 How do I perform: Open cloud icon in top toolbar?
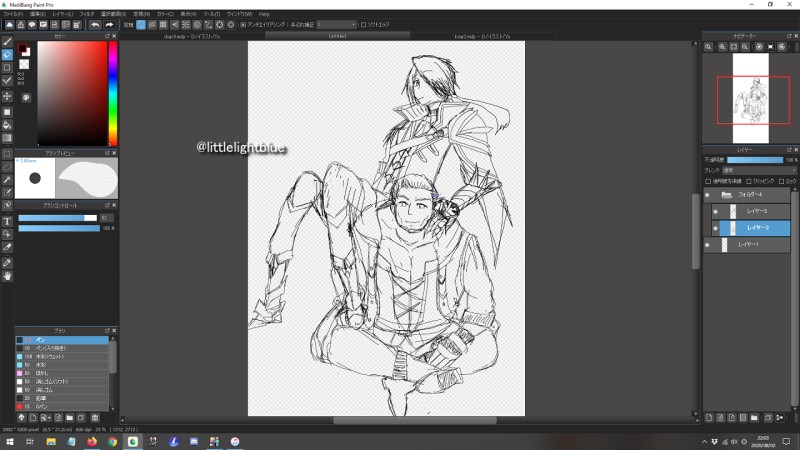(9, 24)
